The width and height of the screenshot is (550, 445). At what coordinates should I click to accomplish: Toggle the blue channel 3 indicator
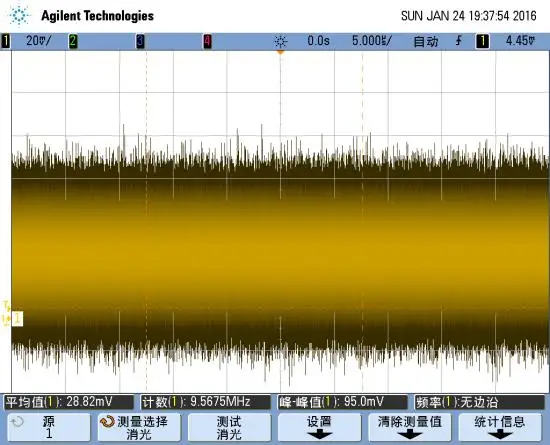coord(140,41)
